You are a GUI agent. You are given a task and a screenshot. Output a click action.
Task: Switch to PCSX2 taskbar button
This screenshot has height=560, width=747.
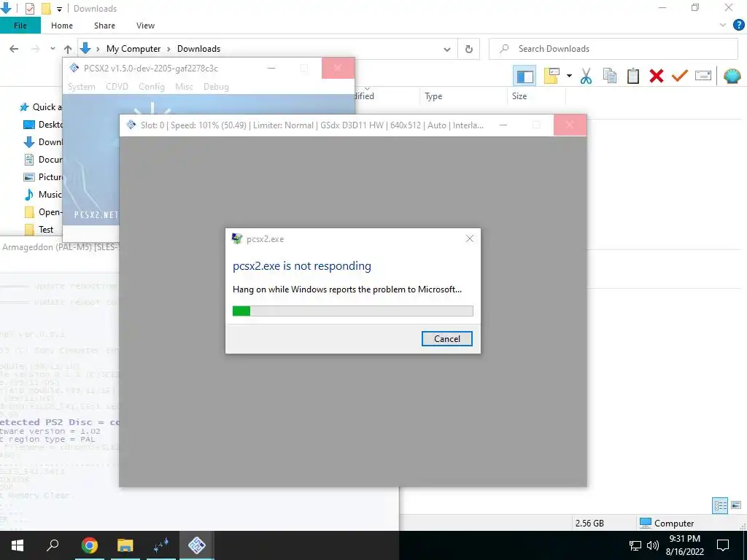tap(197, 545)
